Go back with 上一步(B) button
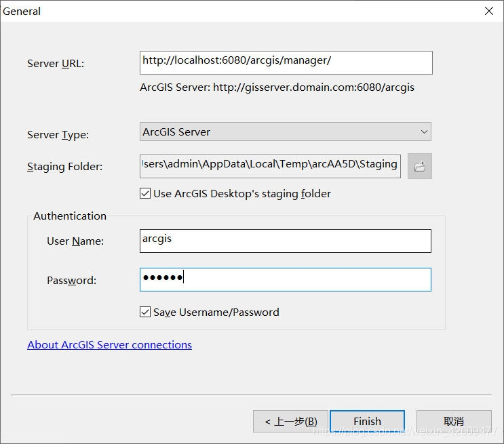The width and height of the screenshot is (504, 444). pos(290,421)
